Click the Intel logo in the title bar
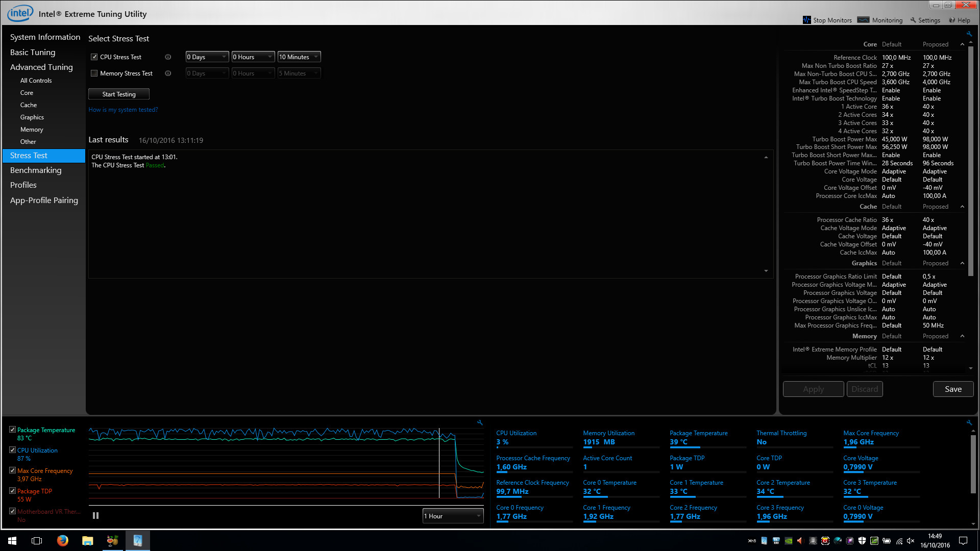The width and height of the screenshot is (980, 551). [x=20, y=13]
